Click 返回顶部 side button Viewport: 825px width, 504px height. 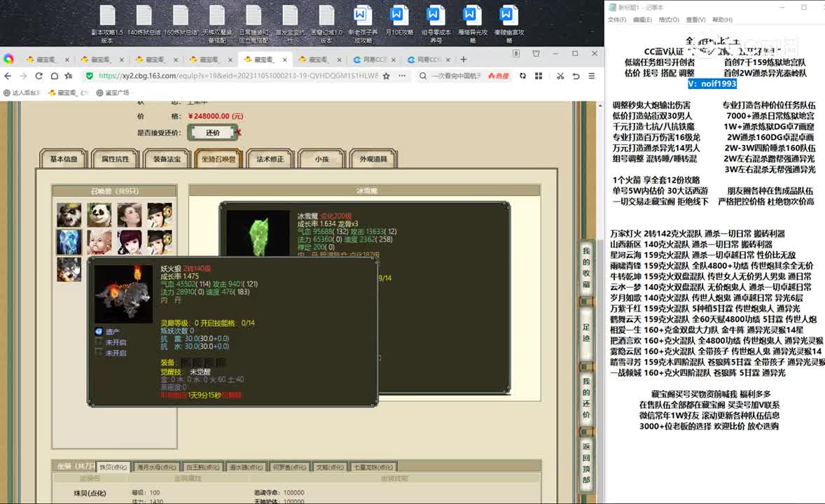pyautogui.click(x=586, y=463)
